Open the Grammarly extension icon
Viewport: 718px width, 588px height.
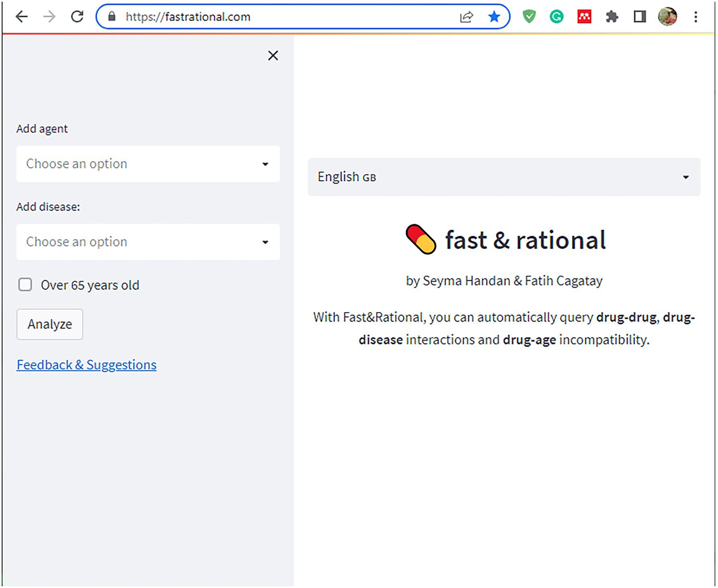(x=556, y=17)
